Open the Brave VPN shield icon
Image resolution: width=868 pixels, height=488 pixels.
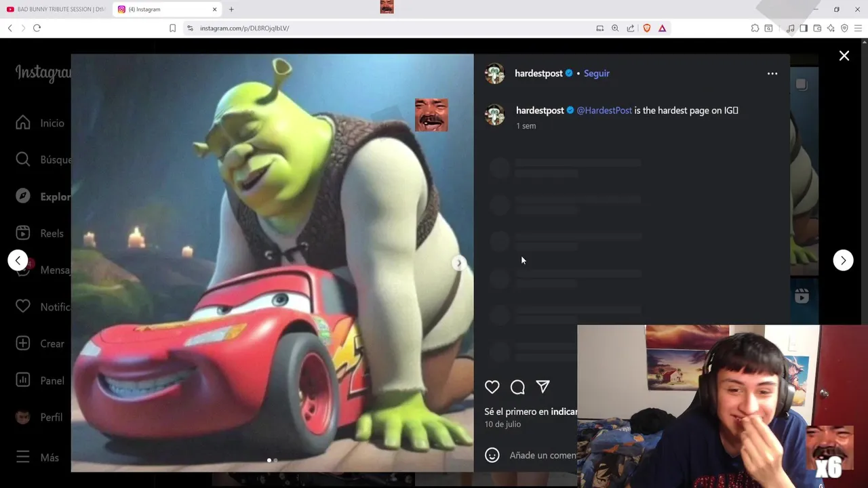[x=844, y=28]
